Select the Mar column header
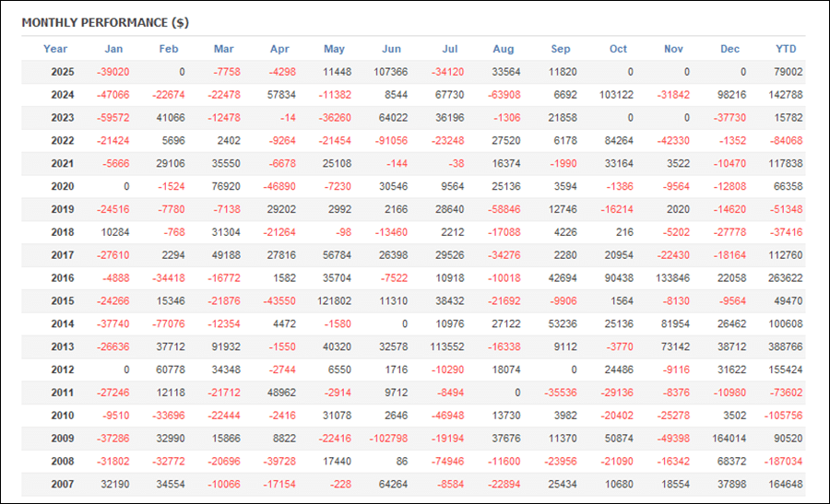 click(223, 49)
